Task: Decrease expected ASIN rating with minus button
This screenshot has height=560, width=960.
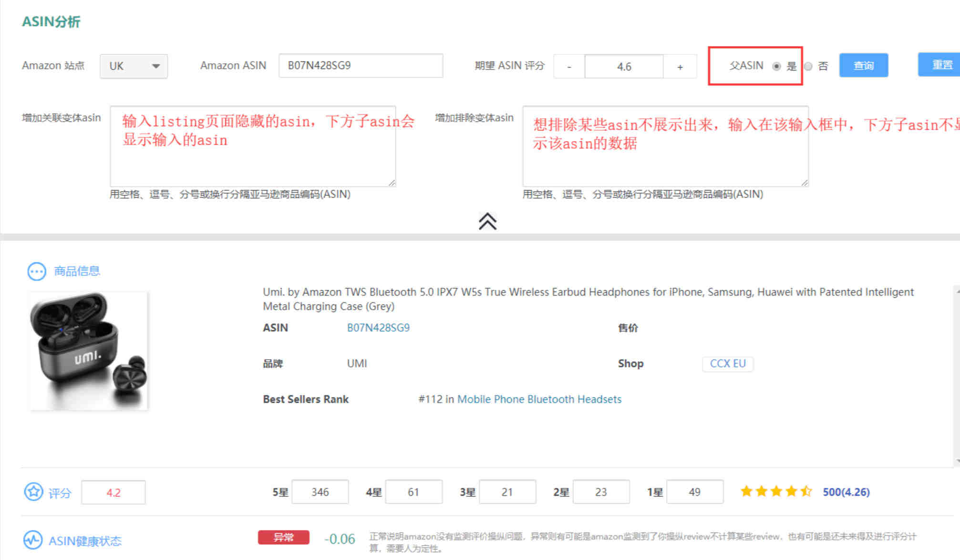Action: click(x=569, y=66)
